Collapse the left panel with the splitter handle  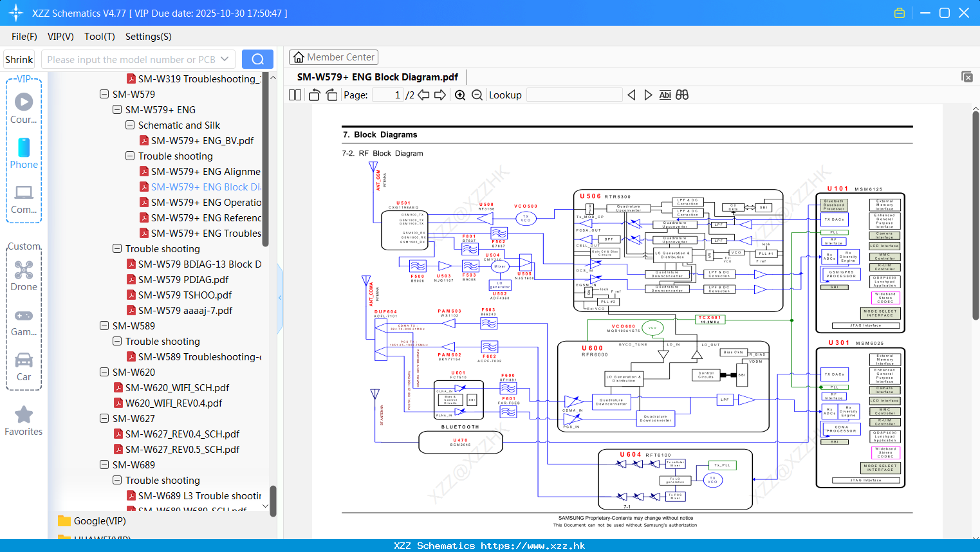coord(280,297)
